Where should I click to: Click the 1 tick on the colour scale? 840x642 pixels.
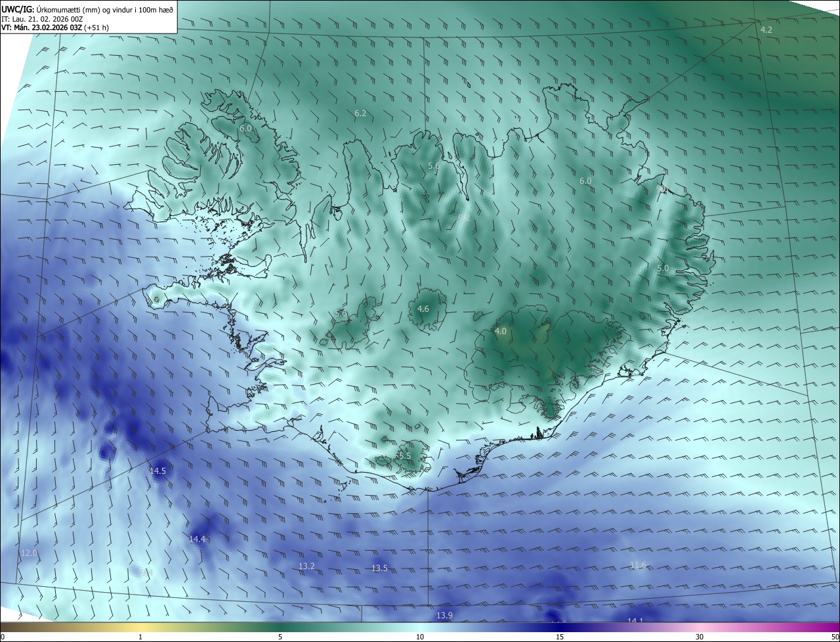click(x=140, y=637)
